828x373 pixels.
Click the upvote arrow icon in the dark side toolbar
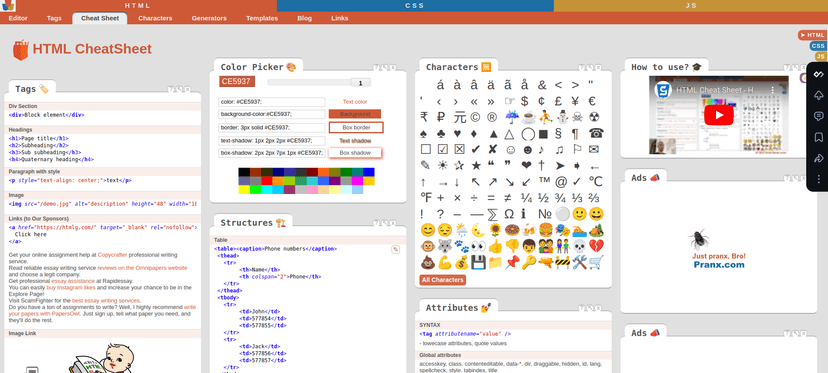point(818,95)
